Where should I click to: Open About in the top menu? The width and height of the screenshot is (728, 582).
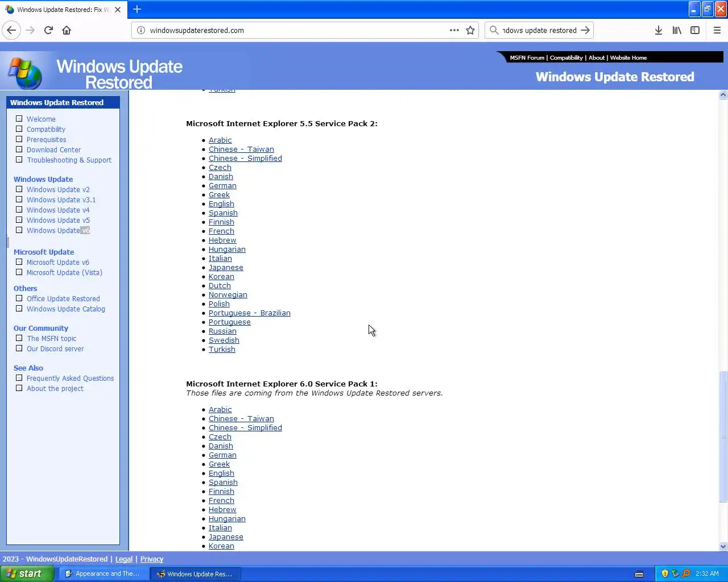tap(597, 57)
